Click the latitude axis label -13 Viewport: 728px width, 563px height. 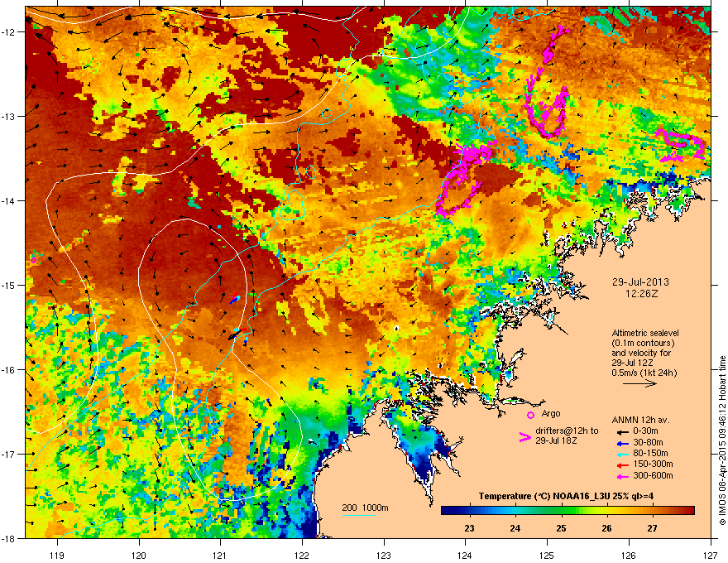point(8,117)
